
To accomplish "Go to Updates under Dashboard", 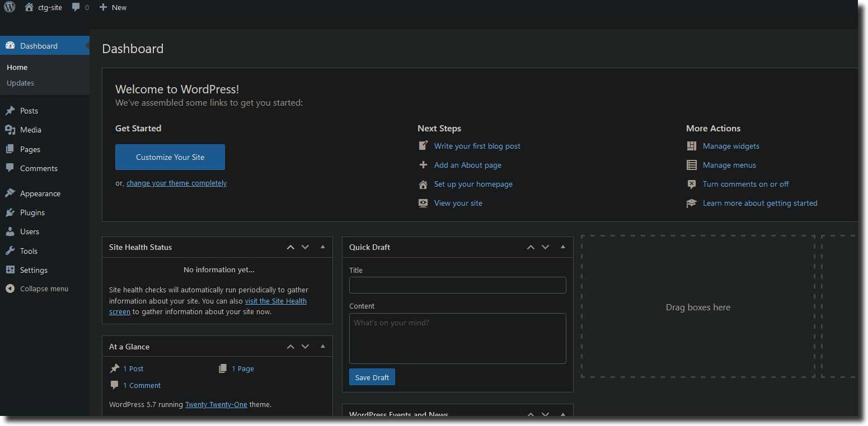I will point(21,83).
